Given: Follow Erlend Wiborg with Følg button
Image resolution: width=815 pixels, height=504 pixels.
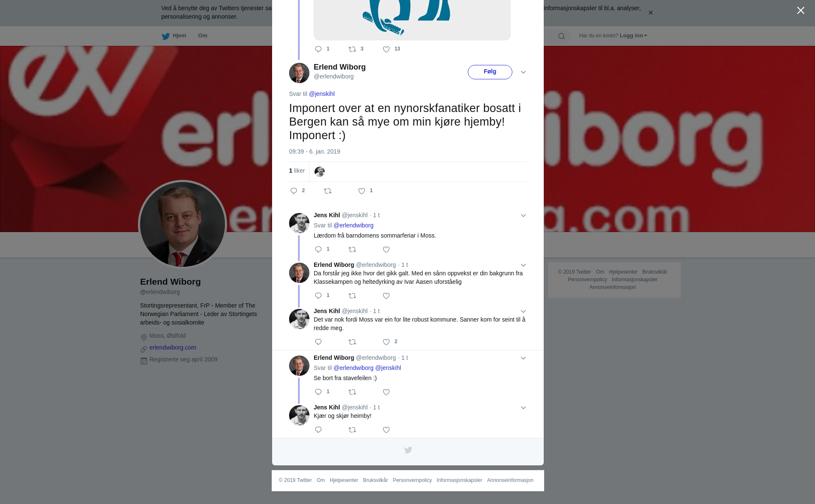Looking at the screenshot, I should click(x=490, y=72).
